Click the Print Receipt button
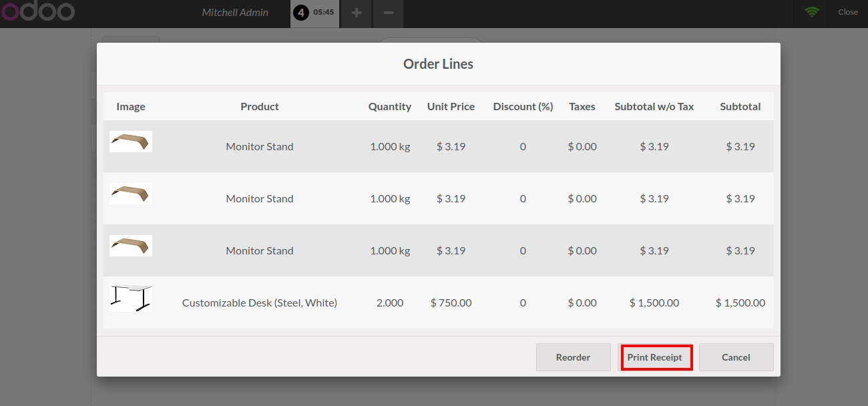 (x=655, y=357)
